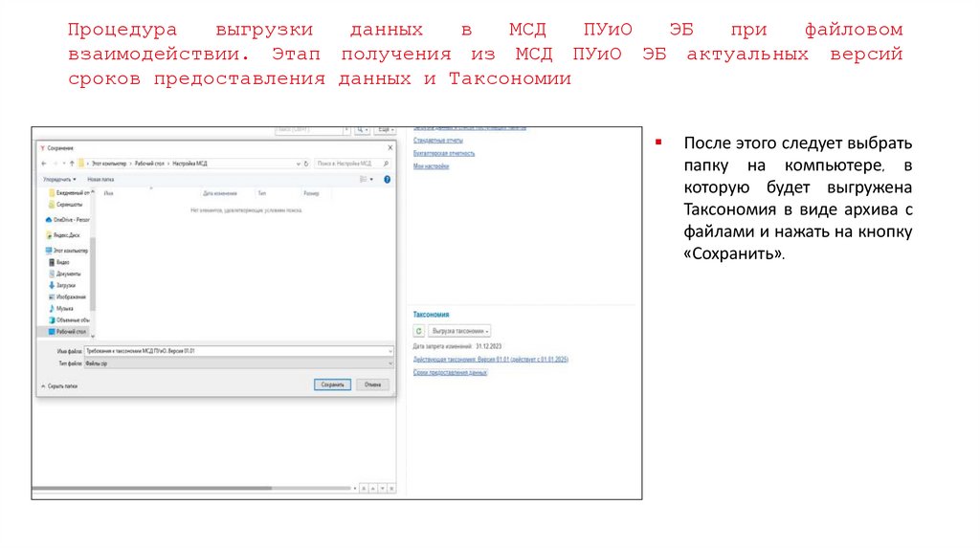Collapse folders with Скрыть папки

click(x=59, y=386)
